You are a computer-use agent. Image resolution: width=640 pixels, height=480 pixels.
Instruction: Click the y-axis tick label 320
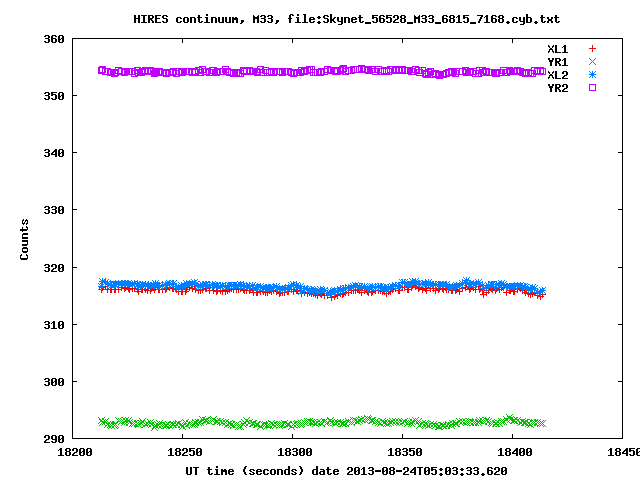[54, 268]
